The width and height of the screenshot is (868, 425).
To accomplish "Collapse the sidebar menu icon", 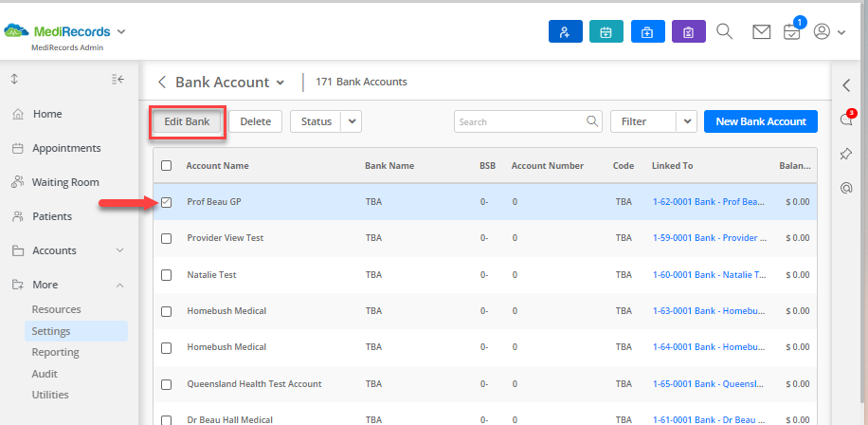I will (x=118, y=80).
